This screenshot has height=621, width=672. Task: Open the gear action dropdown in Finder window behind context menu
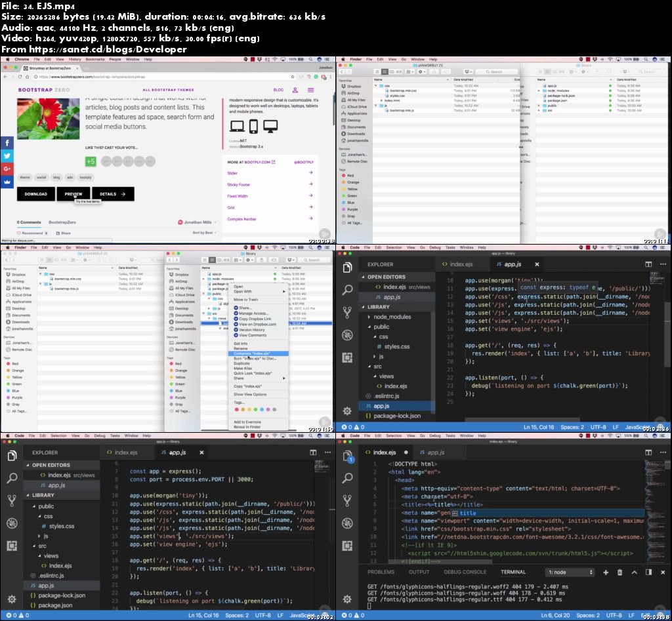[x=249, y=260]
